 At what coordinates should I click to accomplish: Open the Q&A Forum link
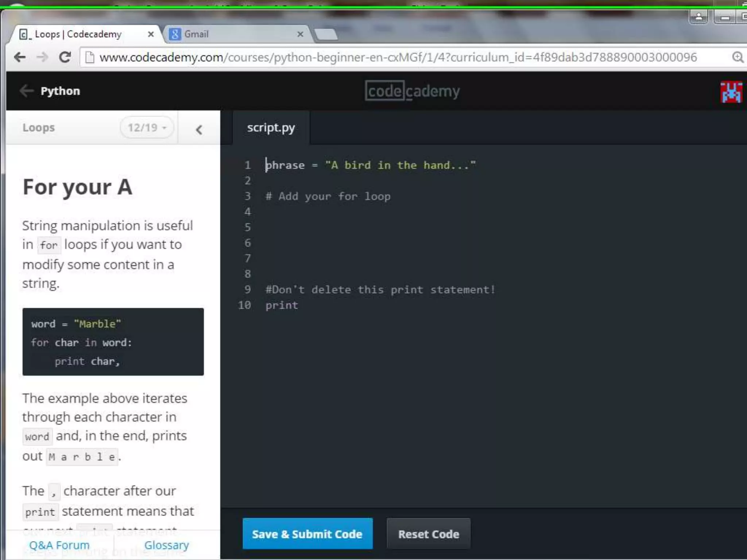(59, 545)
